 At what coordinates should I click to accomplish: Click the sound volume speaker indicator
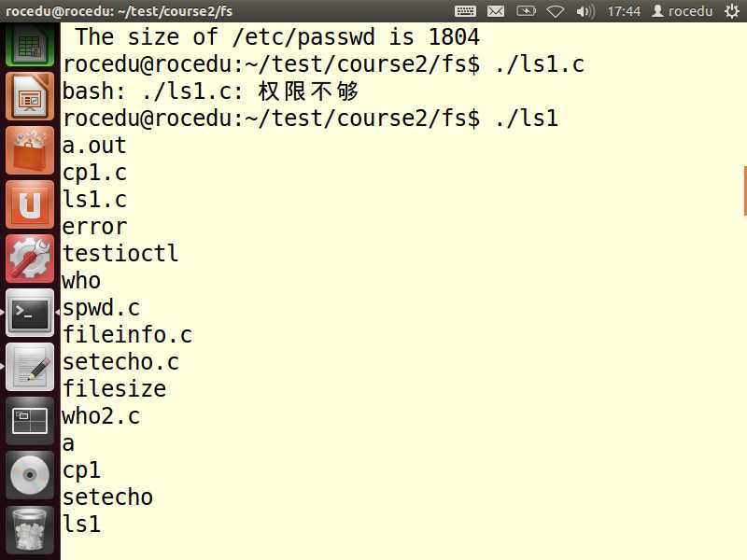[585, 11]
